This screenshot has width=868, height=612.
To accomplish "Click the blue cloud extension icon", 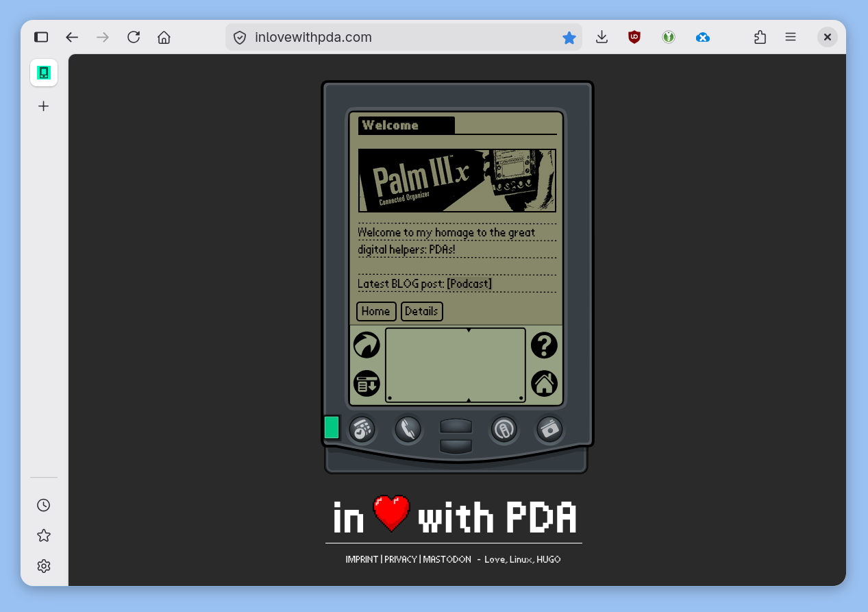I will (703, 38).
